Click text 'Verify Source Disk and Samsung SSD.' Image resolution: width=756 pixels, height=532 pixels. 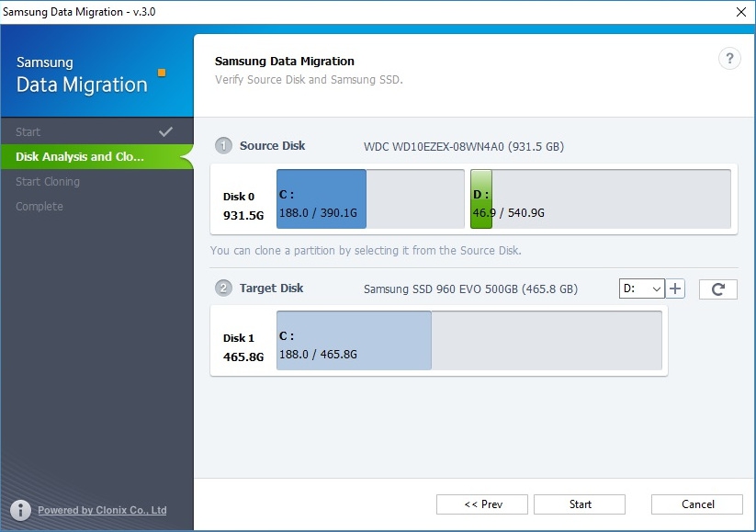pos(309,80)
